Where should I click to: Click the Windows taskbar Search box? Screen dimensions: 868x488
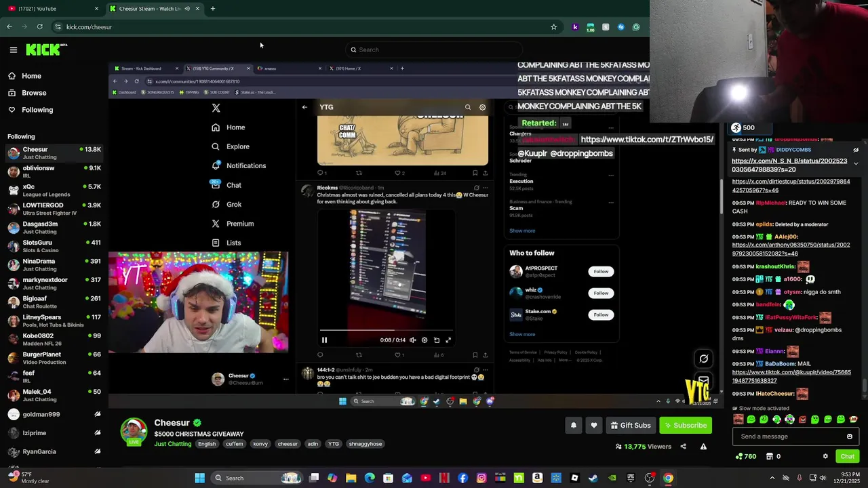click(x=256, y=478)
